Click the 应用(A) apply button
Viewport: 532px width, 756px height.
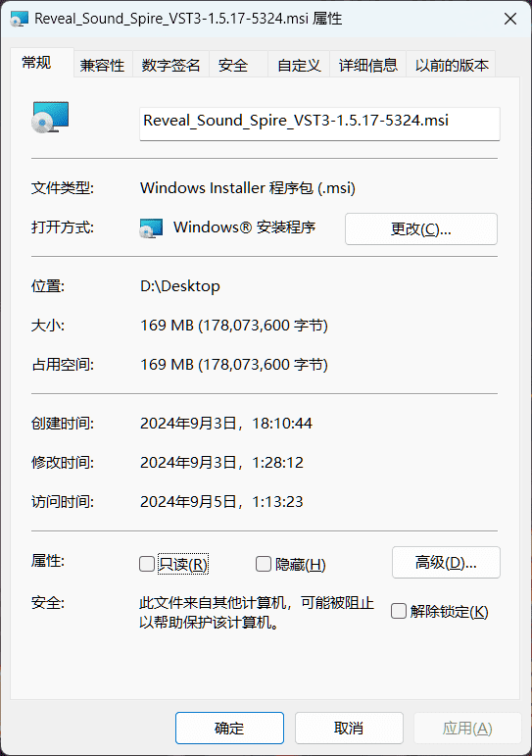467,728
